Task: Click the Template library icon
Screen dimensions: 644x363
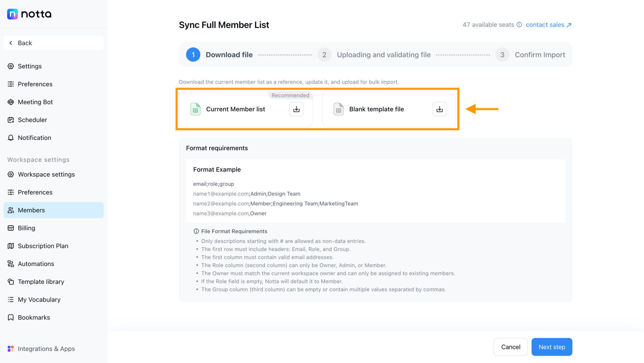Action: coord(11,282)
